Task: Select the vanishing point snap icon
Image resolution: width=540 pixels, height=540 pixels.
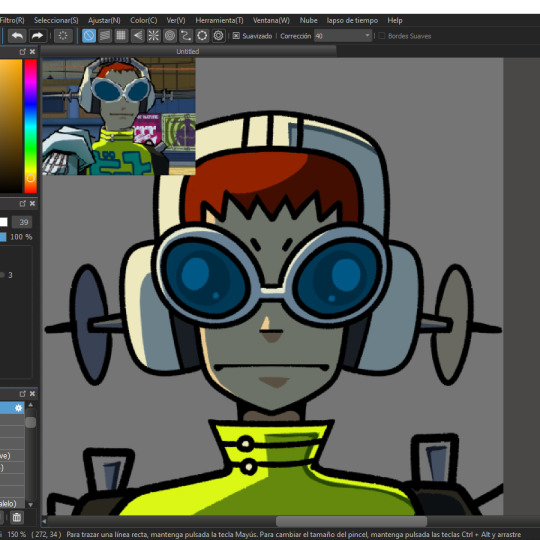Action: 137,36
